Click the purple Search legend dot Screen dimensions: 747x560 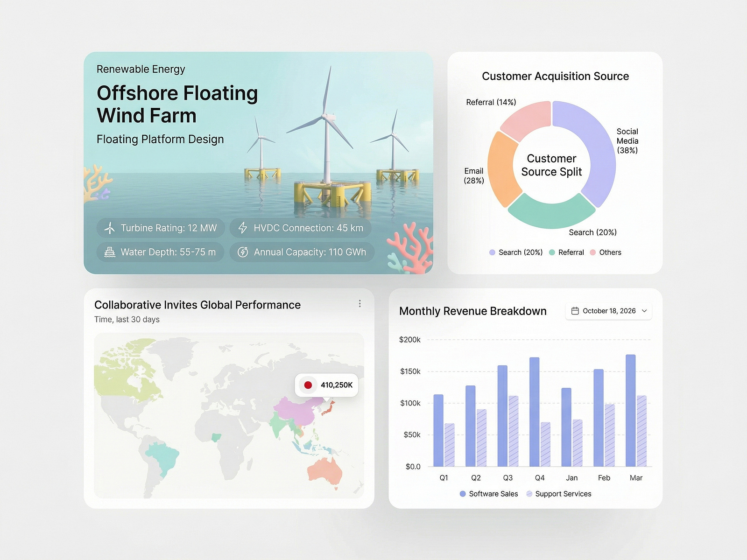pos(492,252)
